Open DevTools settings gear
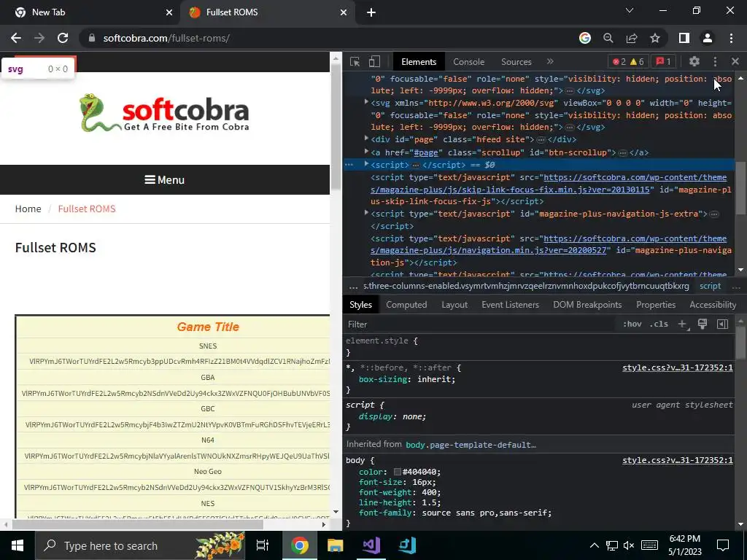747x560 pixels. click(x=694, y=61)
